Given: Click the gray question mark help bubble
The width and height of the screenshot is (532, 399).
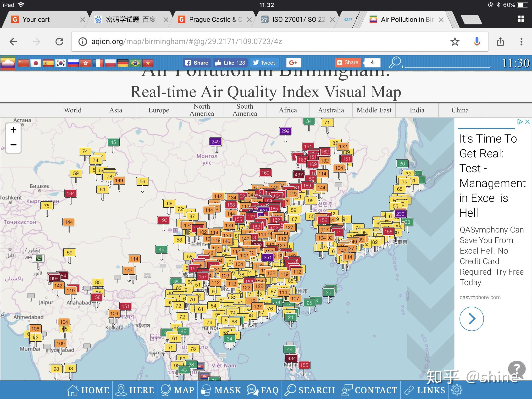Looking at the screenshot, I should [516, 369].
